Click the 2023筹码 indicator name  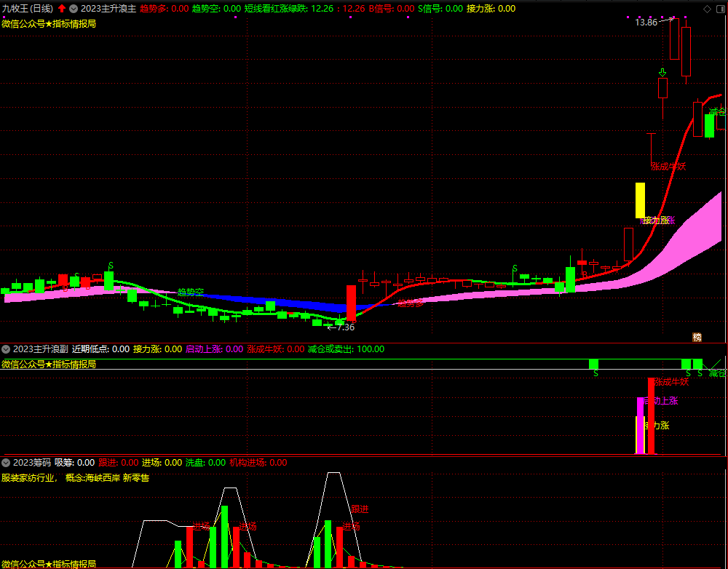point(32,463)
